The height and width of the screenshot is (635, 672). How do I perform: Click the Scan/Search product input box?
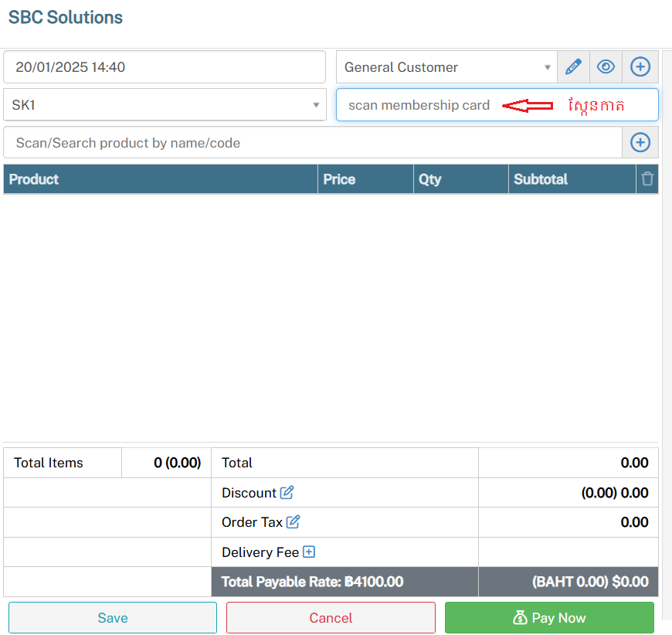312,143
